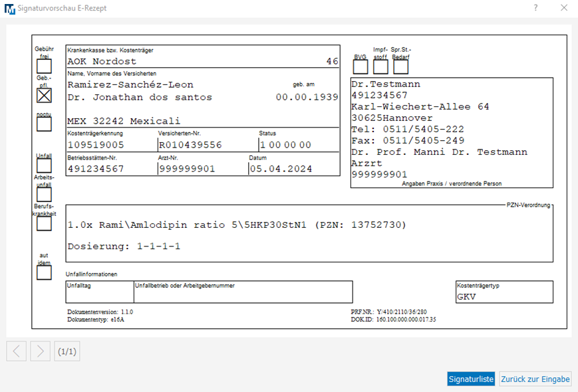
Task: Click Fax: 0511/5405-249
Action: [x=408, y=141]
